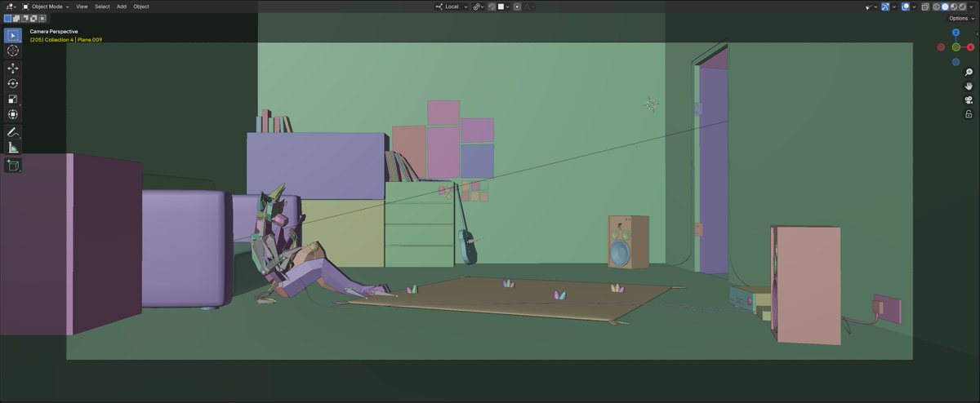Select the Rotate tool
980x403 pixels.
pyautogui.click(x=12, y=84)
